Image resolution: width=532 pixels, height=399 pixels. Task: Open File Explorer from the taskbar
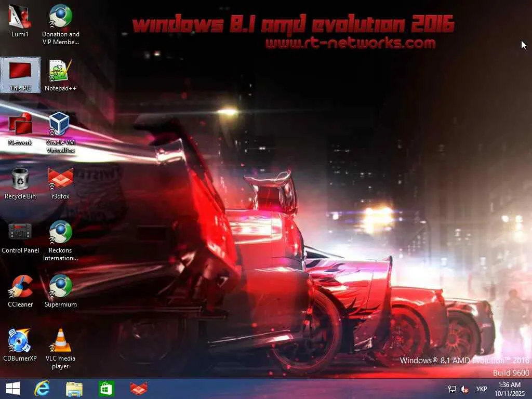(74, 389)
